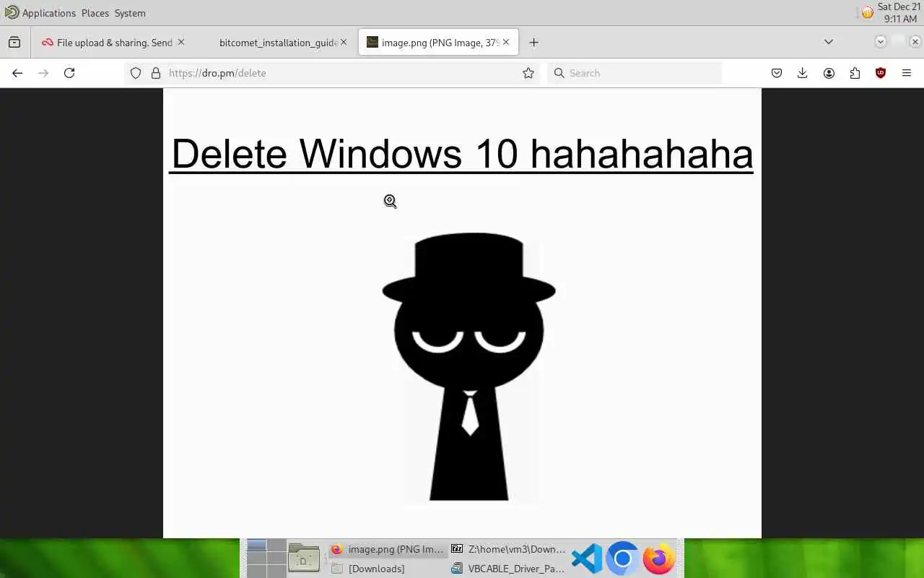The width and height of the screenshot is (924, 578).
Task: Close the Firefox window
Action: pos(915,42)
